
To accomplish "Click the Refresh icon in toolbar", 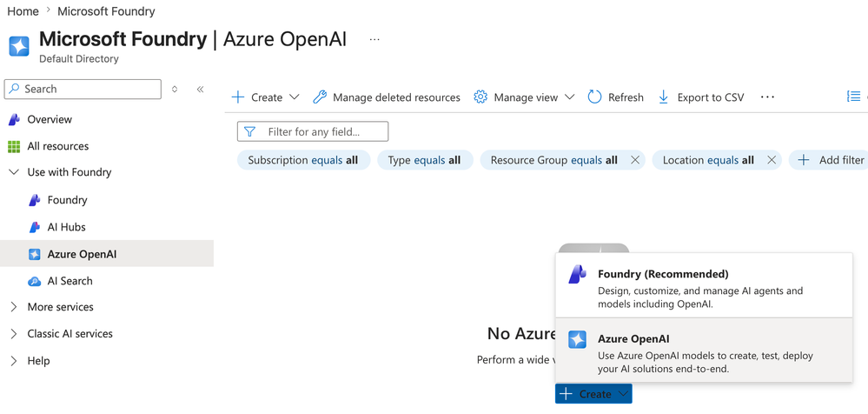I will (595, 97).
